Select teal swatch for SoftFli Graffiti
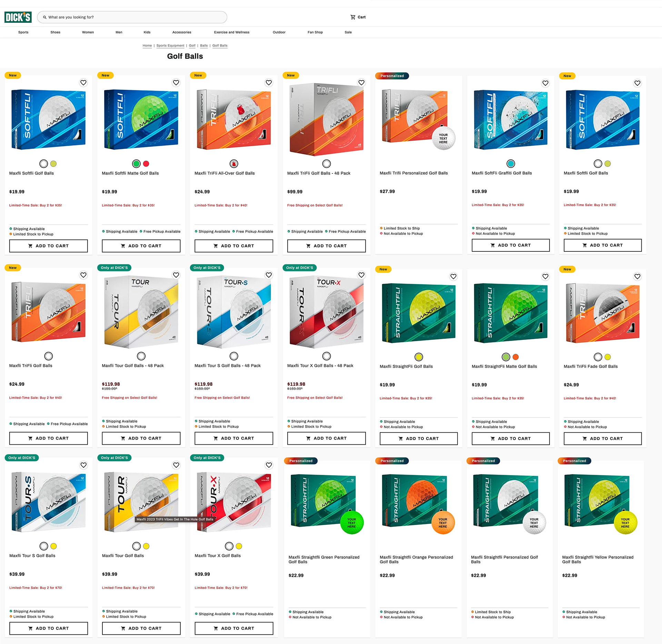Viewport: 662px width, 644px height. [x=511, y=163]
